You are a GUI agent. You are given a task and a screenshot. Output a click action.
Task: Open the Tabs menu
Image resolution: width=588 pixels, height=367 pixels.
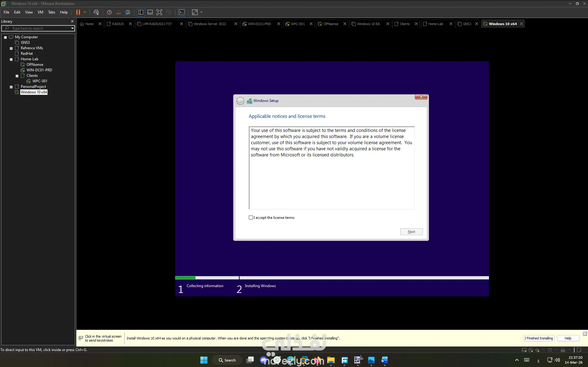(x=52, y=12)
